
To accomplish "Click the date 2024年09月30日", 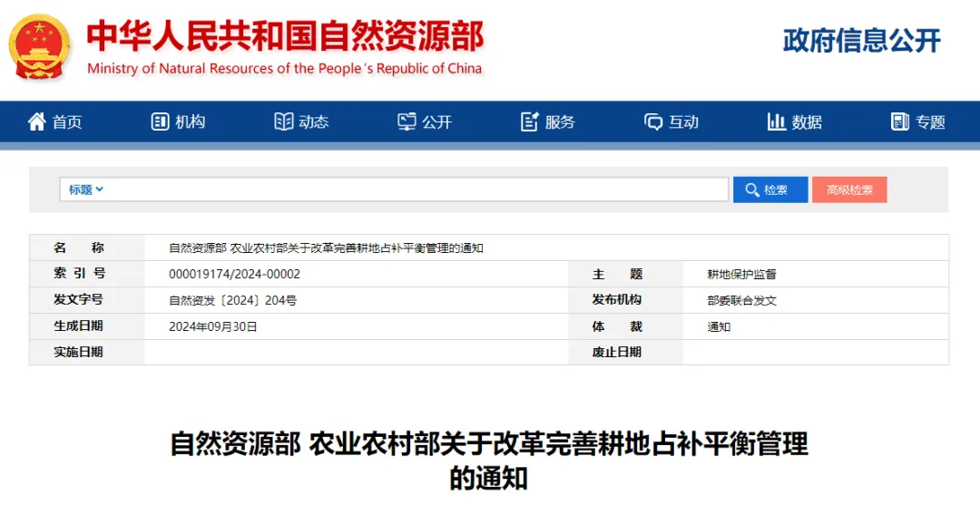I will (213, 327).
